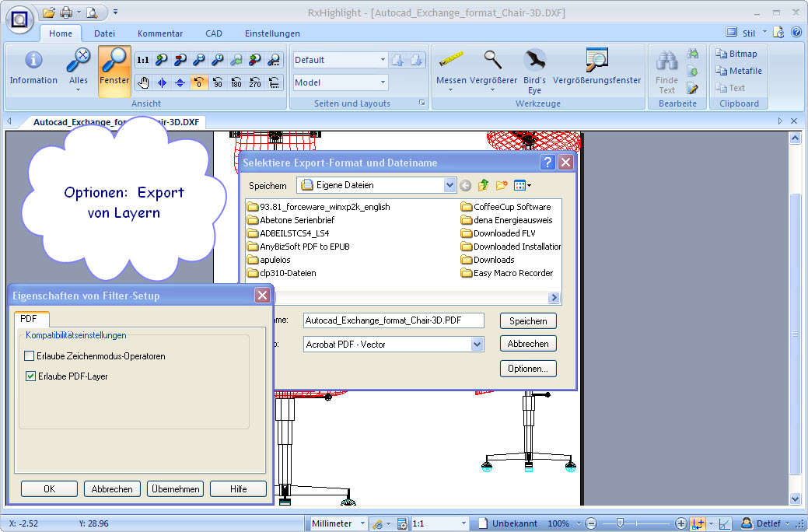
Task: Enable Erlaube Zeichenmodus-Operatoren checkbox
Action: point(30,356)
